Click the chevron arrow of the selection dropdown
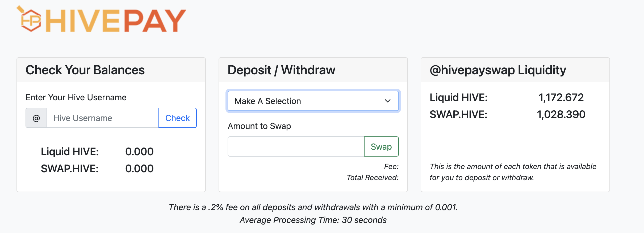Viewport: 644px width, 233px height. tap(388, 101)
